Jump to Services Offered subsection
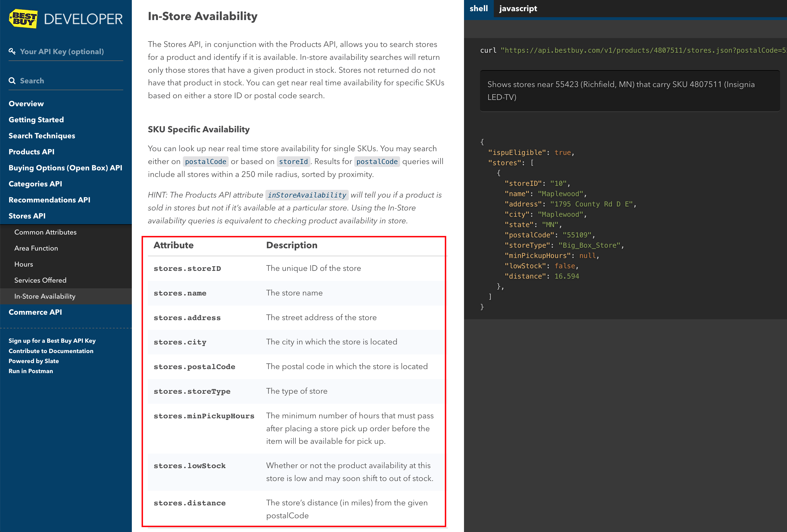 (x=40, y=280)
